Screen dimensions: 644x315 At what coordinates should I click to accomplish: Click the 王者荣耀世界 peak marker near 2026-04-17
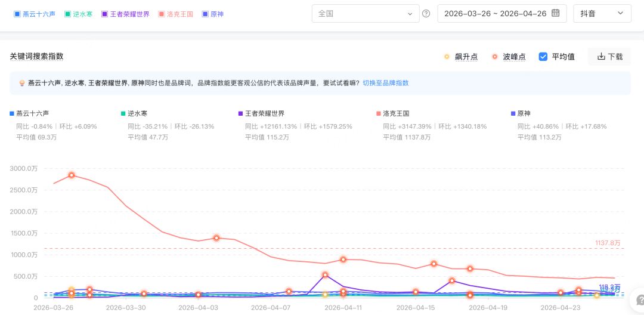(452, 280)
